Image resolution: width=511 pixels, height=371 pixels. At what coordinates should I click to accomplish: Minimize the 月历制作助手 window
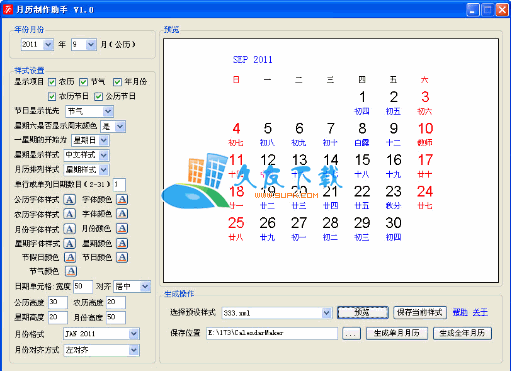coord(472,10)
